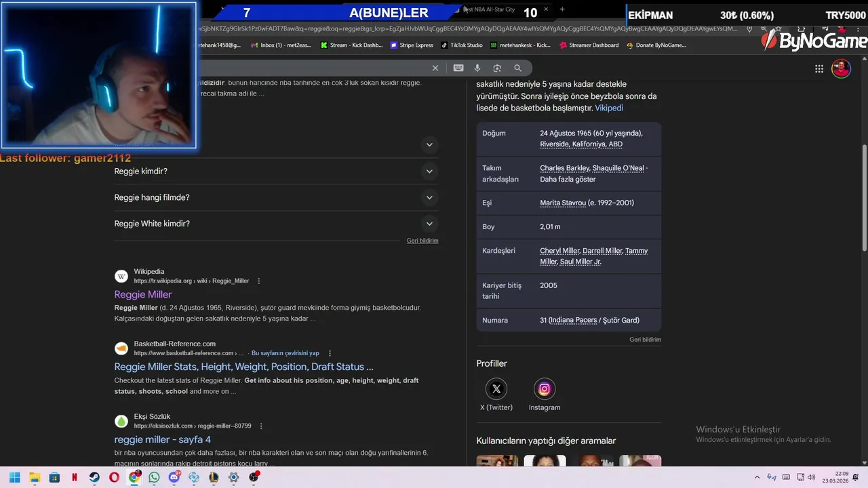Search by image with the Lens icon

coord(497,68)
